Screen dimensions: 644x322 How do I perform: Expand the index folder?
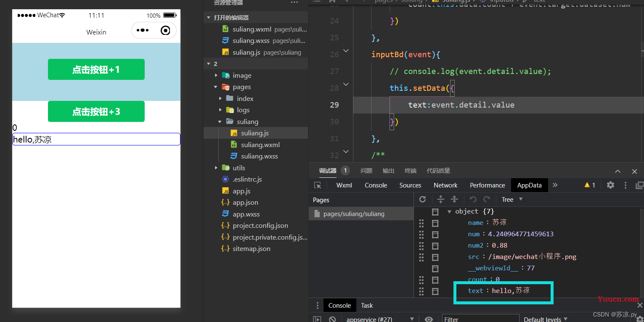click(220, 98)
